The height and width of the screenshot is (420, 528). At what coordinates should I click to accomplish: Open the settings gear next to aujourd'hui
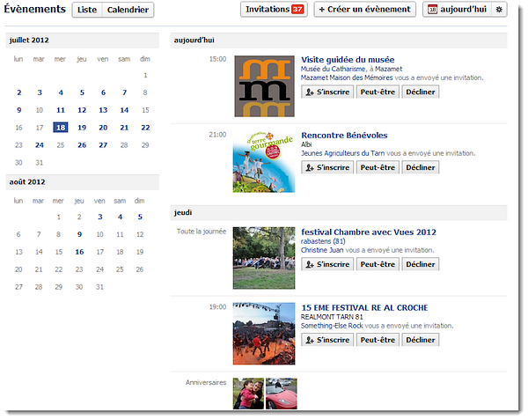pyautogui.click(x=500, y=10)
